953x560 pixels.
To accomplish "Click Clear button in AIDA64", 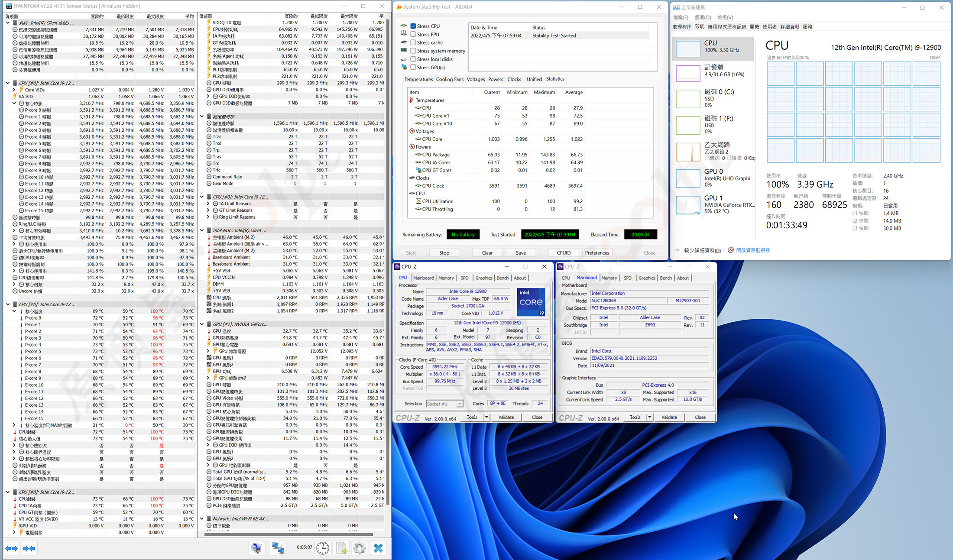I will 487,252.
